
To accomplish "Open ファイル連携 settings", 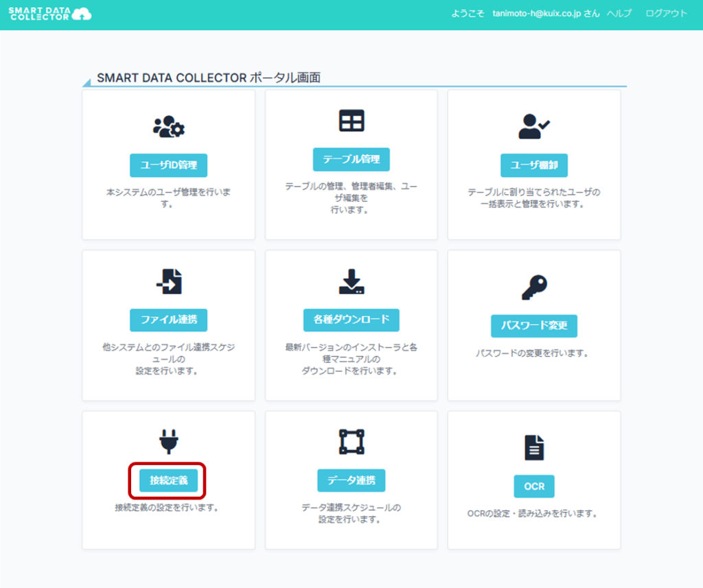I will [x=169, y=320].
